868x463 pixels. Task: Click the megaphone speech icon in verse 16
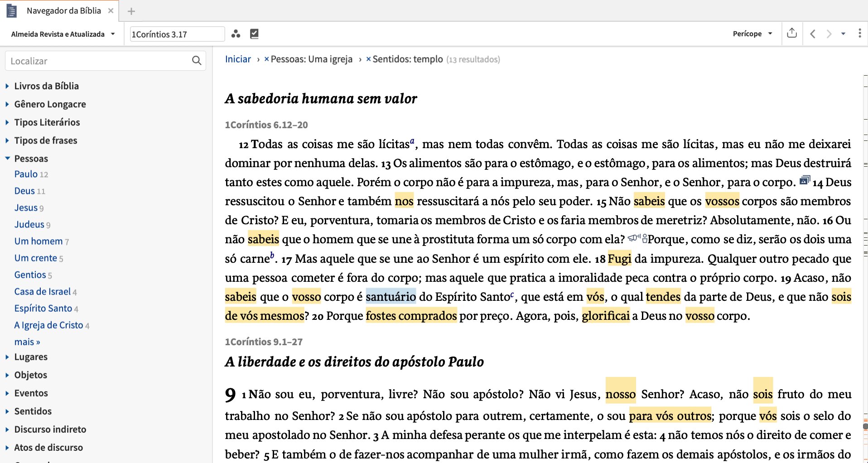tap(634, 238)
